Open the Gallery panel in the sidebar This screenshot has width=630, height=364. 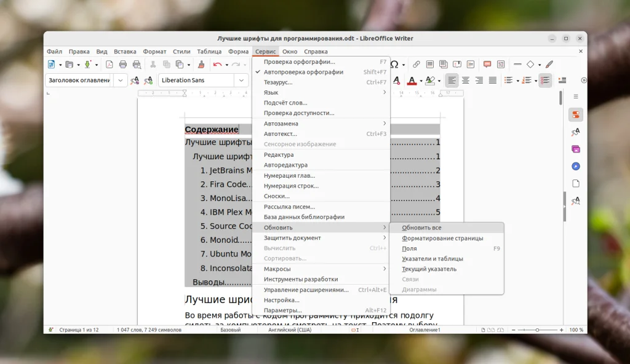click(x=576, y=149)
